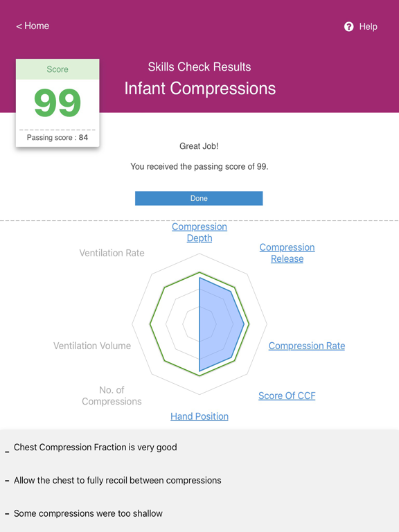The width and height of the screenshot is (399, 532).
Task: Open the Compression Depth details link
Action: point(199,232)
